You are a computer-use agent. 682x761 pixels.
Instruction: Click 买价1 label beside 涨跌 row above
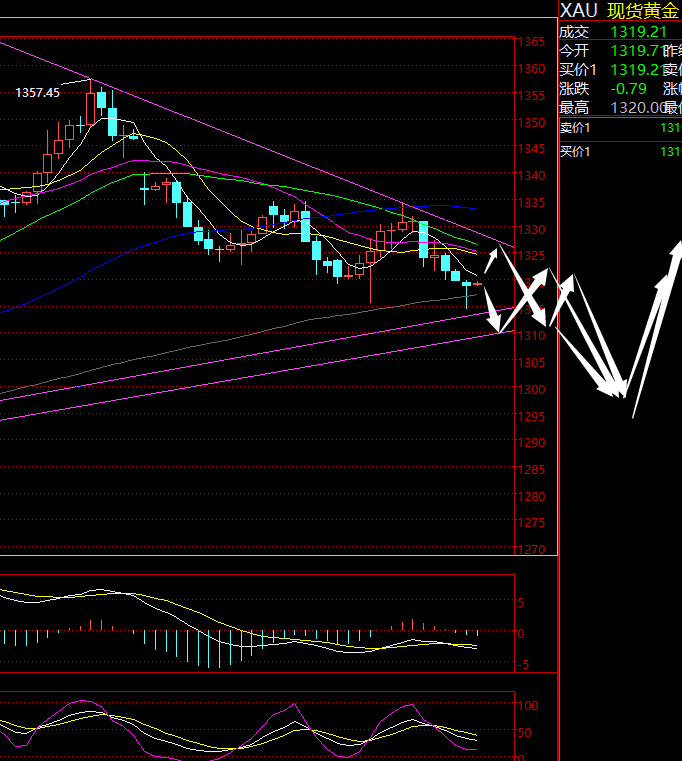(x=578, y=69)
